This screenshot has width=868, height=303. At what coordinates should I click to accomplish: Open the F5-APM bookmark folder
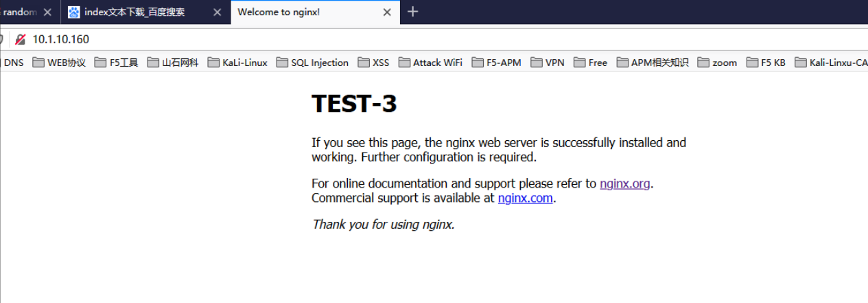(x=496, y=63)
